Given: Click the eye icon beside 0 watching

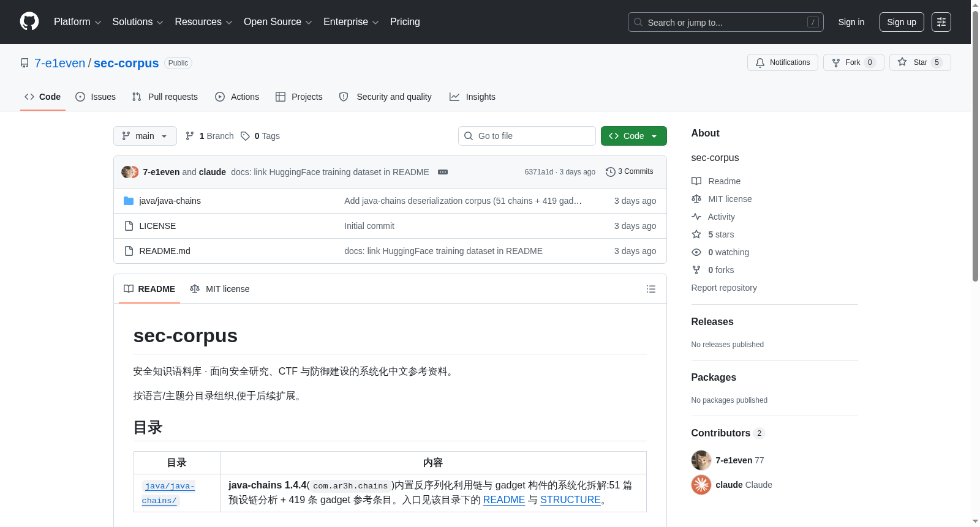Looking at the screenshot, I should (696, 252).
